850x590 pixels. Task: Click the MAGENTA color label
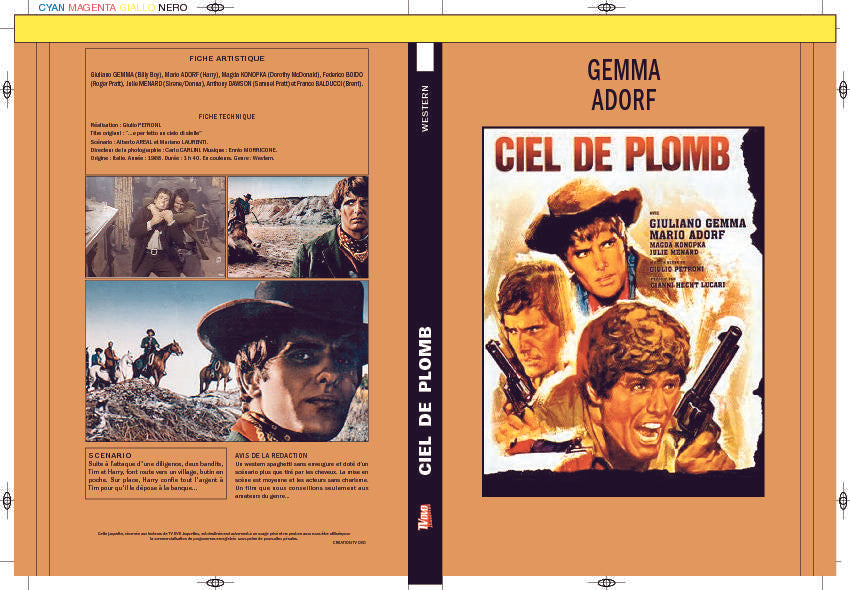pos(92,8)
